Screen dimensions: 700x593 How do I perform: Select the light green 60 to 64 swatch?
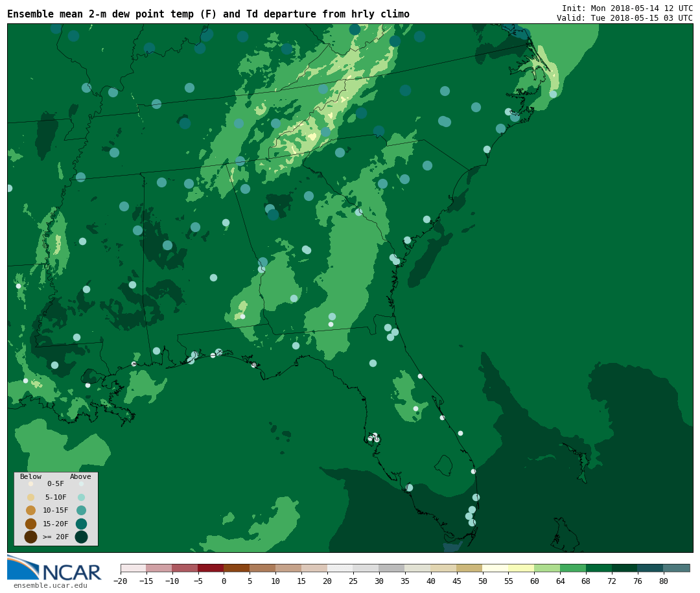(547, 568)
